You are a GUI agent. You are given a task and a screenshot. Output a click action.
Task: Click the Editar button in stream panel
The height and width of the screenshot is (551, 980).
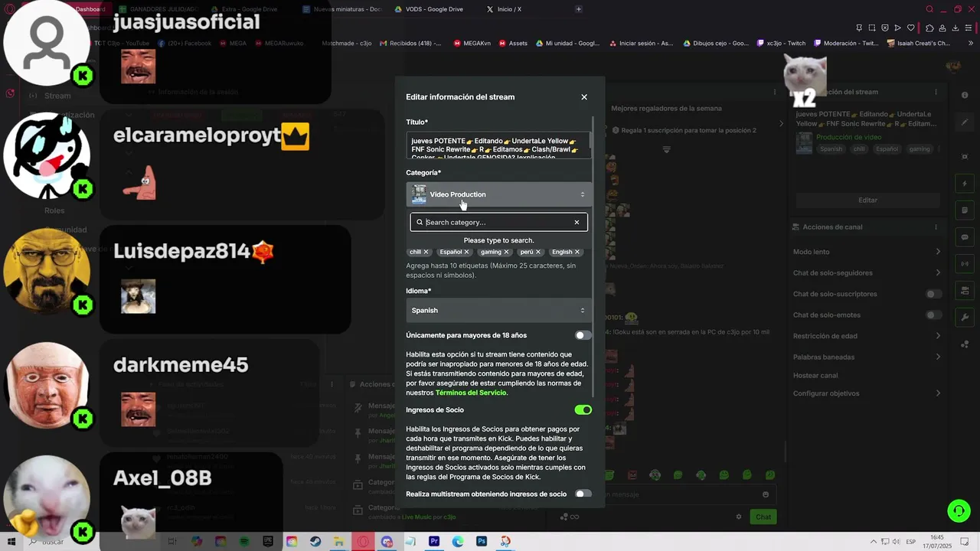click(x=867, y=201)
